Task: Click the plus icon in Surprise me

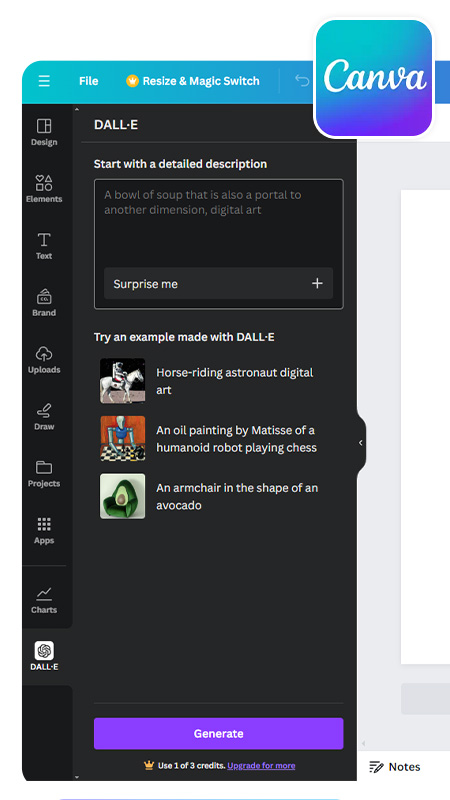Action: (317, 283)
